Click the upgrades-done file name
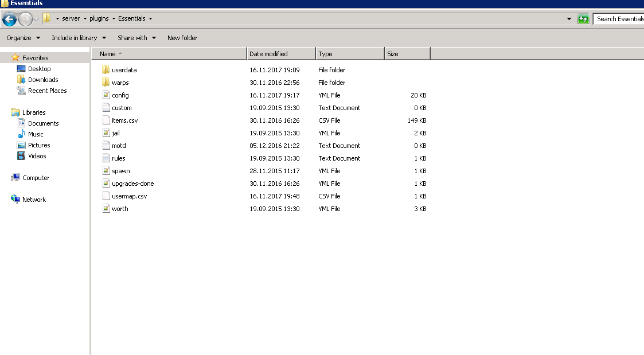This screenshot has height=355, width=644. pyautogui.click(x=132, y=184)
